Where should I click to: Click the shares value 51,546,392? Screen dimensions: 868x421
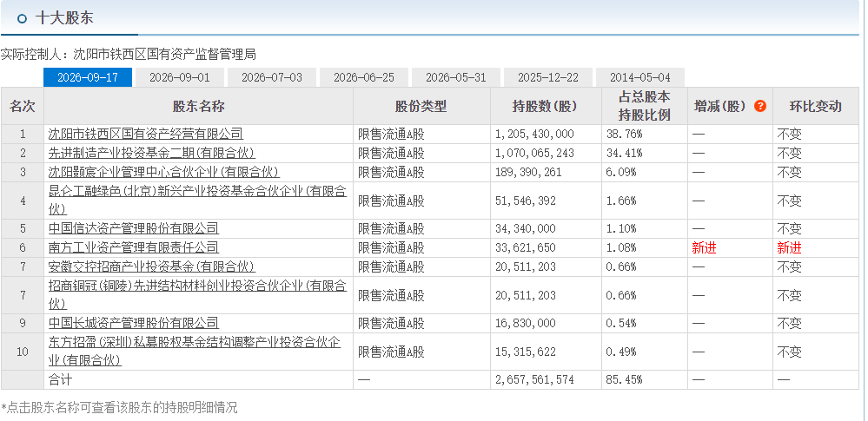click(526, 201)
